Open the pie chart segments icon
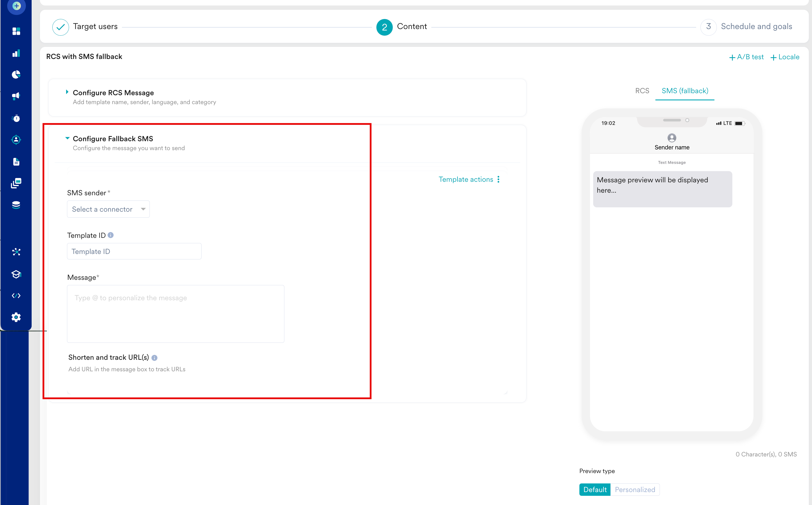The image size is (812, 505). click(16, 74)
